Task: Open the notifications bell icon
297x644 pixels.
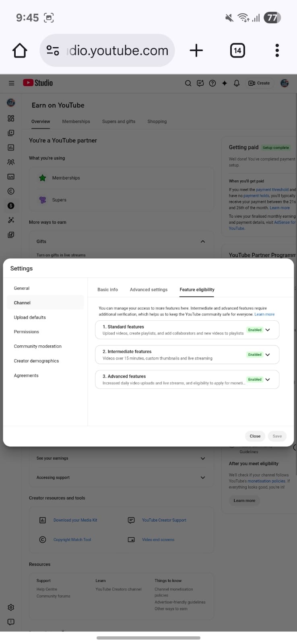Action: [x=237, y=83]
